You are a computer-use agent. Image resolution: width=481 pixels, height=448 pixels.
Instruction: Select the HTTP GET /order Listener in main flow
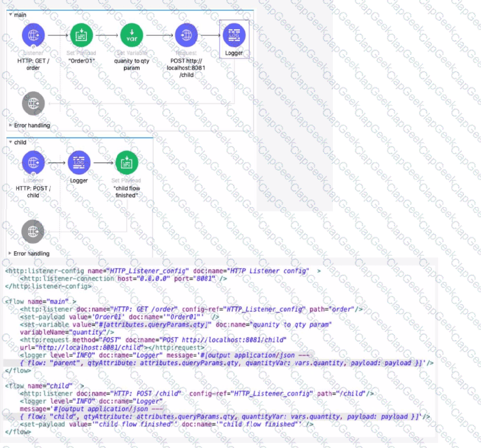pos(34,36)
